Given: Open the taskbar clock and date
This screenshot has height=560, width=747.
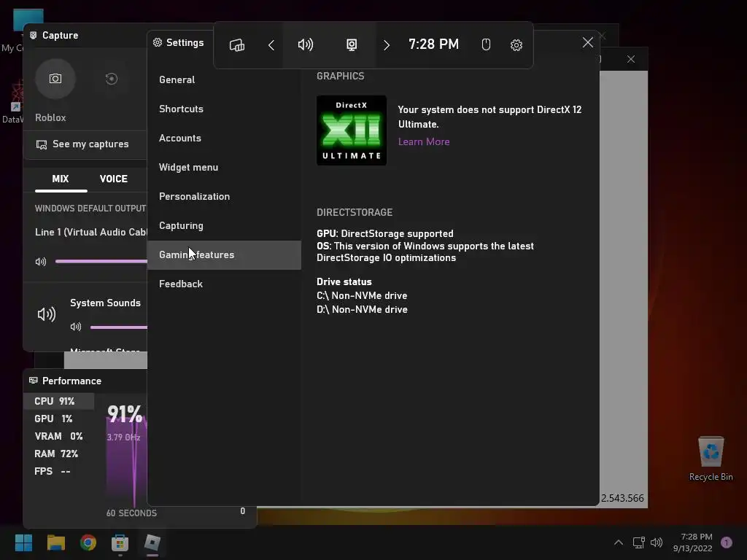Looking at the screenshot, I should [693, 542].
